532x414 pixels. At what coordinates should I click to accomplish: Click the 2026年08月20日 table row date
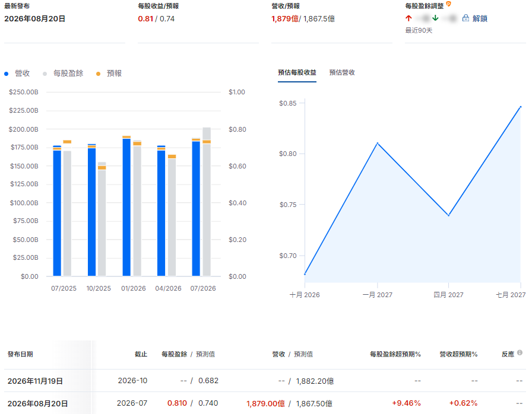pyautogui.click(x=37, y=403)
